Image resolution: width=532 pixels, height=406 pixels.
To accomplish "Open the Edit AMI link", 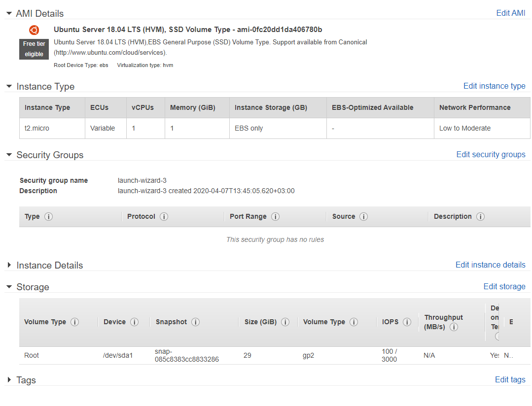I will click(x=511, y=13).
